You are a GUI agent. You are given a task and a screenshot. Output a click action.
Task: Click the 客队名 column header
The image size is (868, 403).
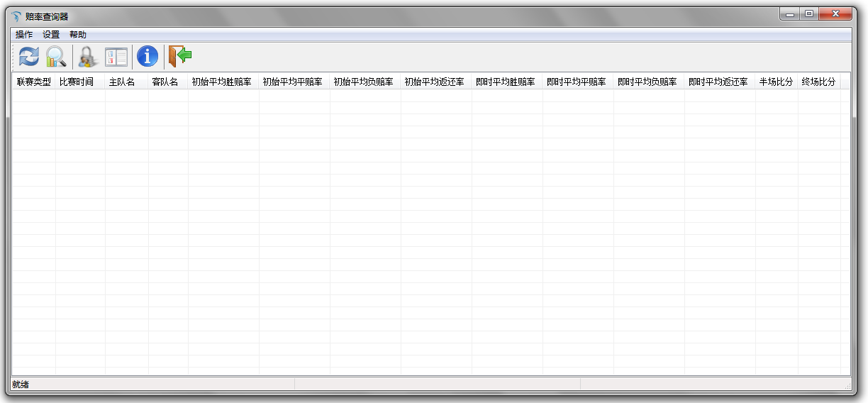click(168, 82)
